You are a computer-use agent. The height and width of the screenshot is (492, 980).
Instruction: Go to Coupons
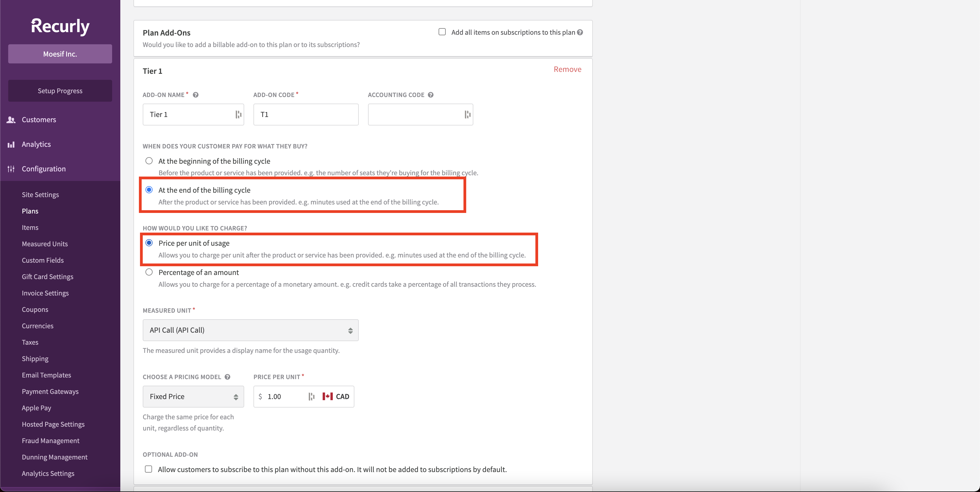pyautogui.click(x=35, y=309)
